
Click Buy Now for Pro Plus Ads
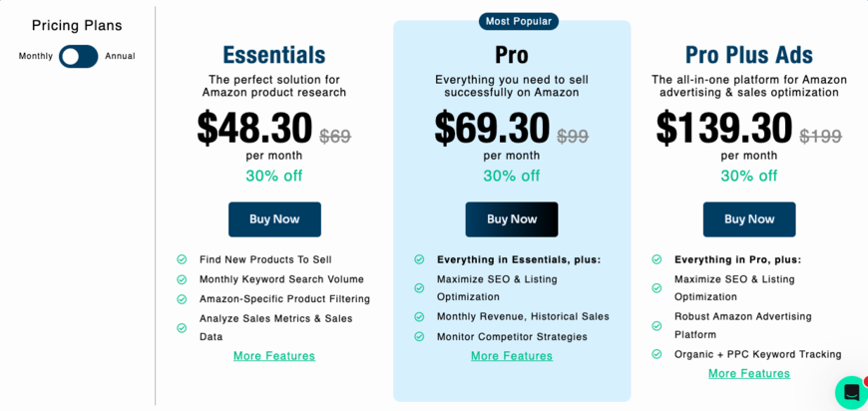tap(749, 219)
